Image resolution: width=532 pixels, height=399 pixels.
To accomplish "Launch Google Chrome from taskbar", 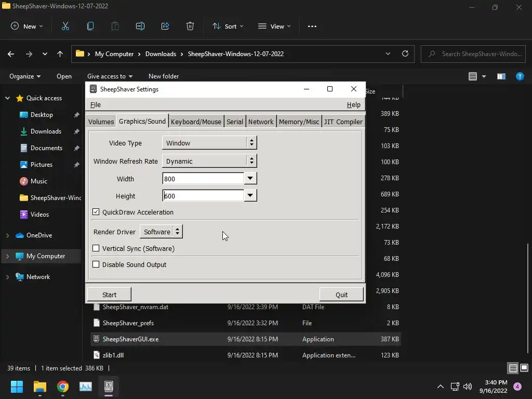I will pos(63,387).
